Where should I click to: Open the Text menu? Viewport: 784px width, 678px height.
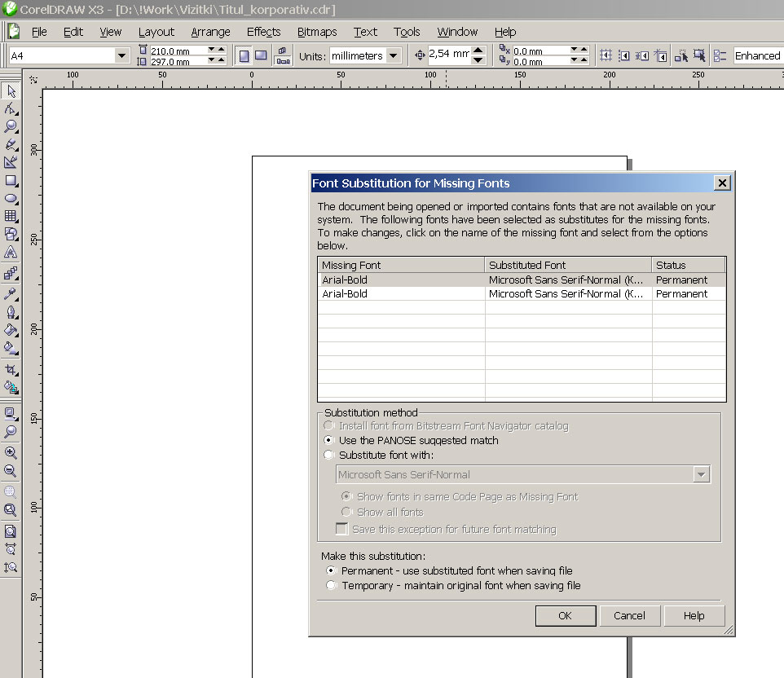coord(365,32)
